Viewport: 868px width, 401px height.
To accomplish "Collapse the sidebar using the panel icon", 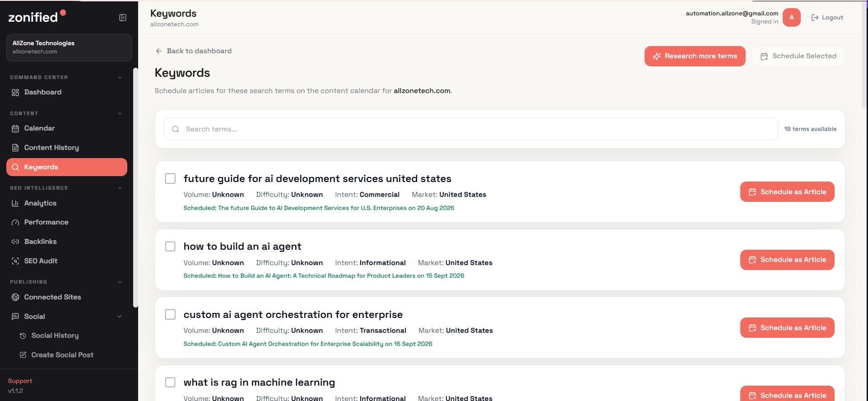I will [122, 18].
